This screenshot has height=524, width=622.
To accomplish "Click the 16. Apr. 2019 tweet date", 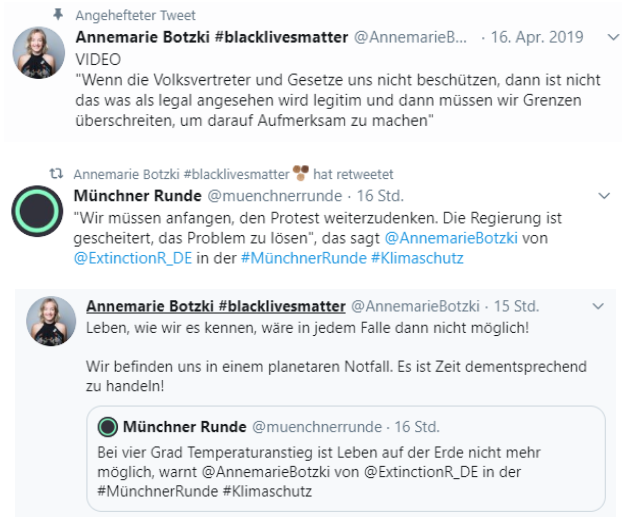I will pos(539,37).
